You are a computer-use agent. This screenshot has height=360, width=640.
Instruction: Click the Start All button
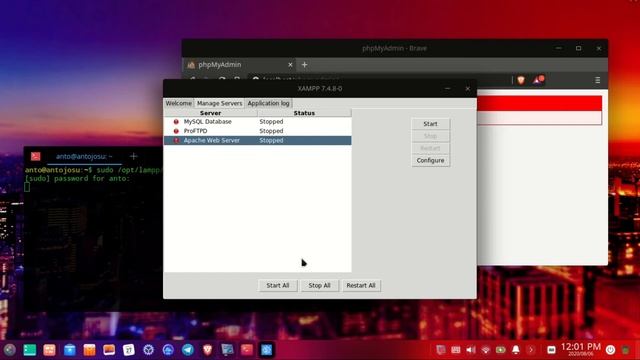[278, 285]
